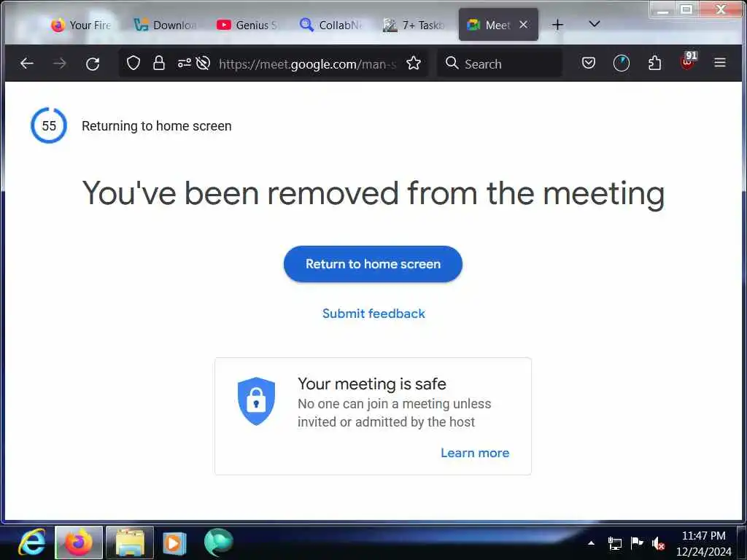Open the Extensions puzzle icon
This screenshot has width=747, height=560.
tap(654, 63)
